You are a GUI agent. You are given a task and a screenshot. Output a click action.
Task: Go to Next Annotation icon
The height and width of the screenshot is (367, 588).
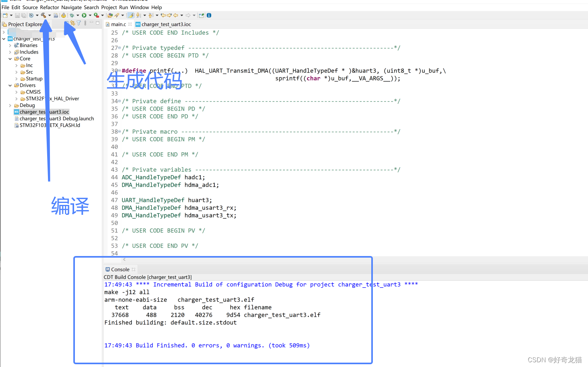(x=138, y=15)
